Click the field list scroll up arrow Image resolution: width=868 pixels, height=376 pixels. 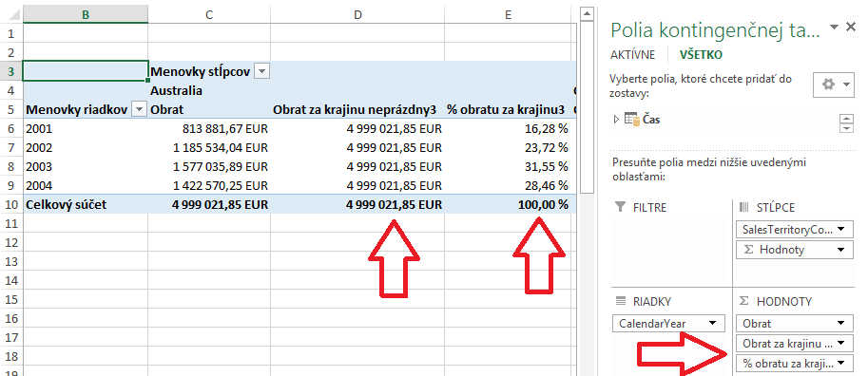[x=846, y=118]
